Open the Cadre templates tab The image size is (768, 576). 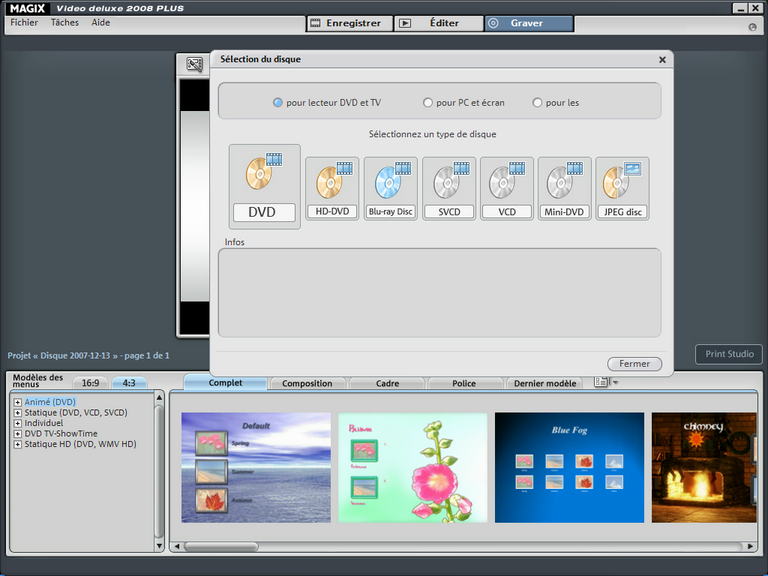[x=387, y=384]
